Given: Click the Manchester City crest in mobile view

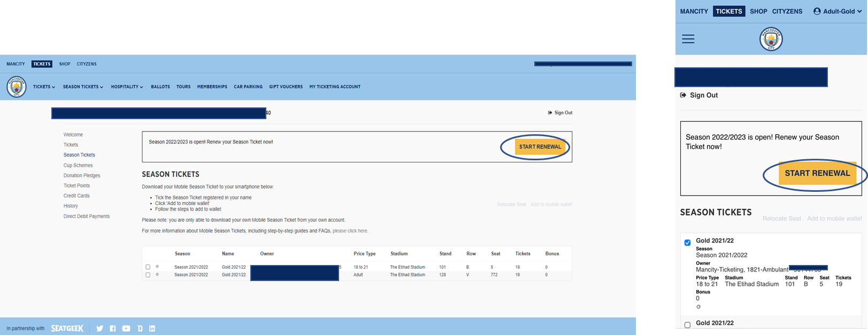Looking at the screenshot, I should 771,39.
